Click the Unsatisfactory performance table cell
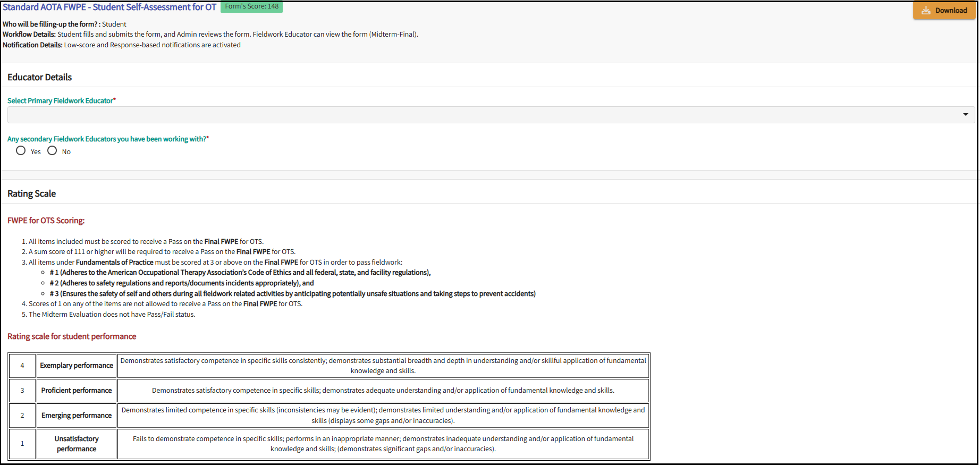The height and width of the screenshot is (465, 980). coord(77,444)
